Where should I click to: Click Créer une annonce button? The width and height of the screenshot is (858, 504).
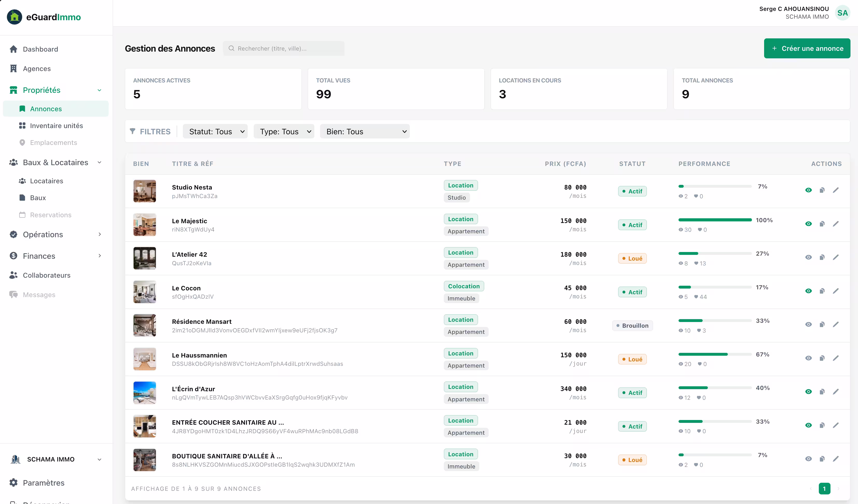coord(807,48)
